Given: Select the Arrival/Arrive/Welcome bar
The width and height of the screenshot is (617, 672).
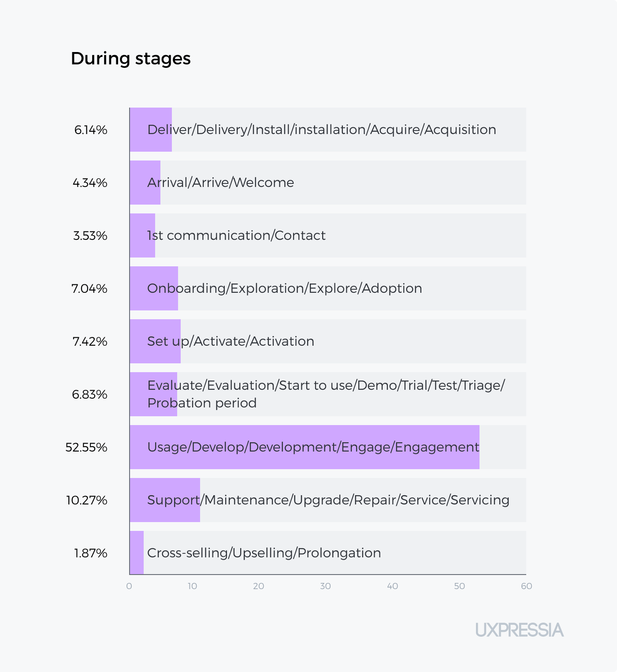Looking at the screenshot, I should click(x=145, y=183).
